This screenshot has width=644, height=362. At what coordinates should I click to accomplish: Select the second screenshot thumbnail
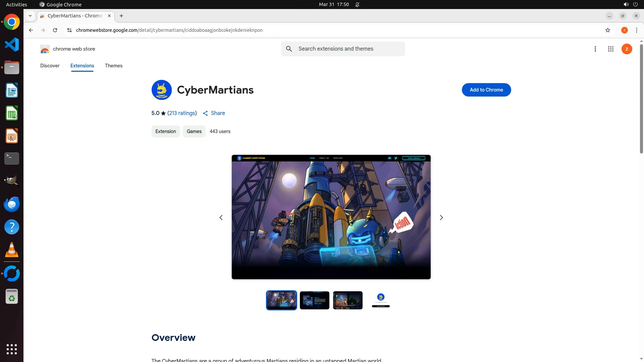(314, 300)
